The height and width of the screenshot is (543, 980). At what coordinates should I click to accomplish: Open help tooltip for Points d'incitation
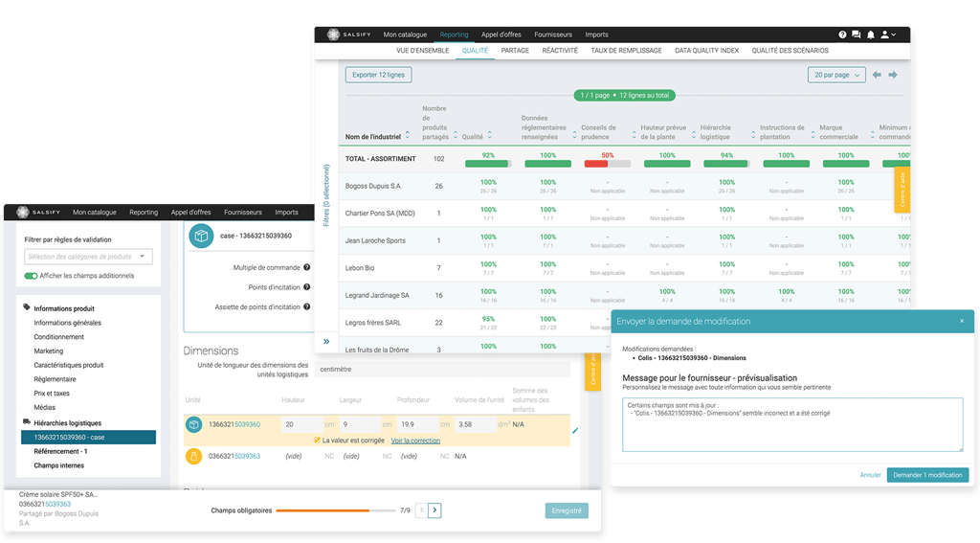307,287
